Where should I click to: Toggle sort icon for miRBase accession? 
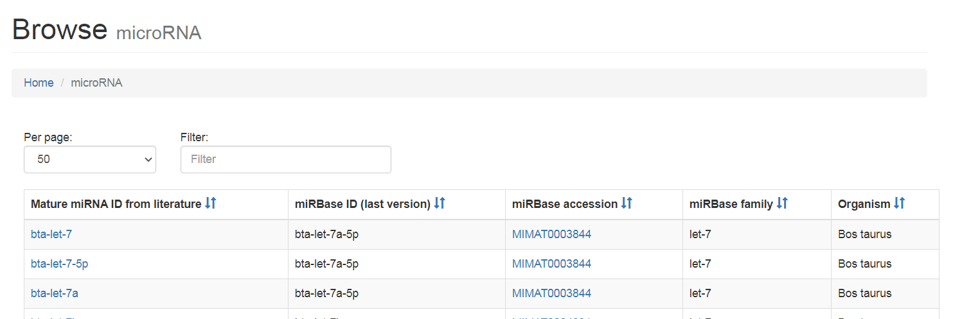[627, 203]
